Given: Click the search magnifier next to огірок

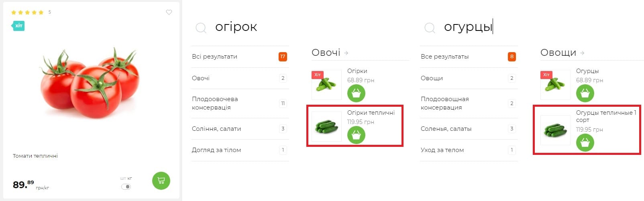Looking at the screenshot, I should (201, 28).
